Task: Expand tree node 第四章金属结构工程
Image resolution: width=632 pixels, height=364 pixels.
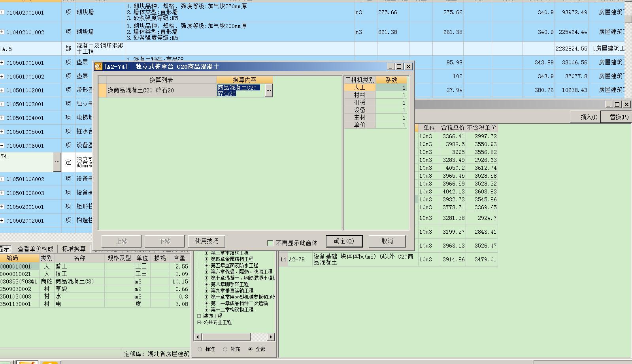Action: coord(206,259)
